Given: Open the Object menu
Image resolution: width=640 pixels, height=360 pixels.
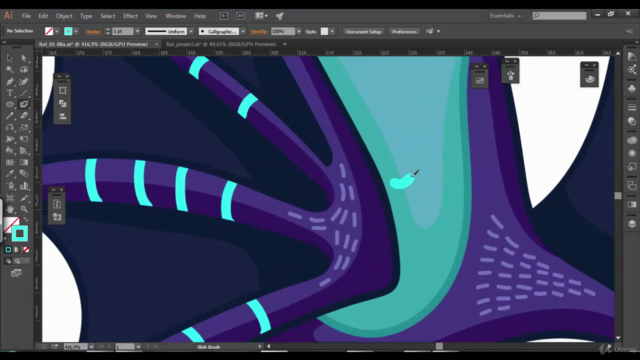Looking at the screenshot, I should 64,16.
